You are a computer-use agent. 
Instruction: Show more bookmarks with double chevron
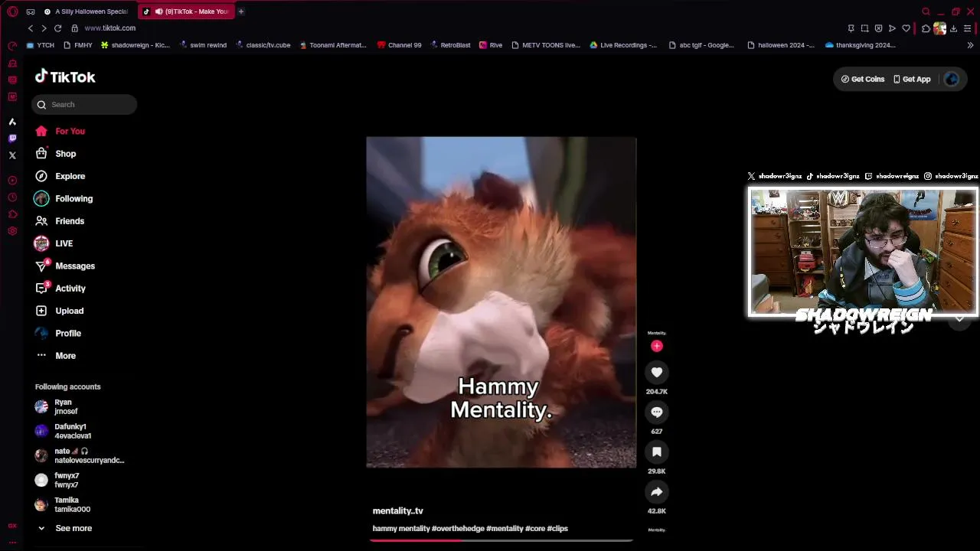pos(970,45)
